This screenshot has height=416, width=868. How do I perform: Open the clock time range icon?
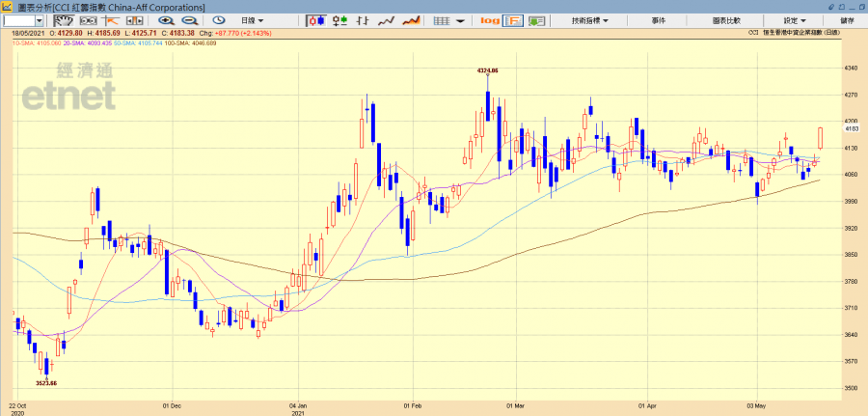pos(219,20)
